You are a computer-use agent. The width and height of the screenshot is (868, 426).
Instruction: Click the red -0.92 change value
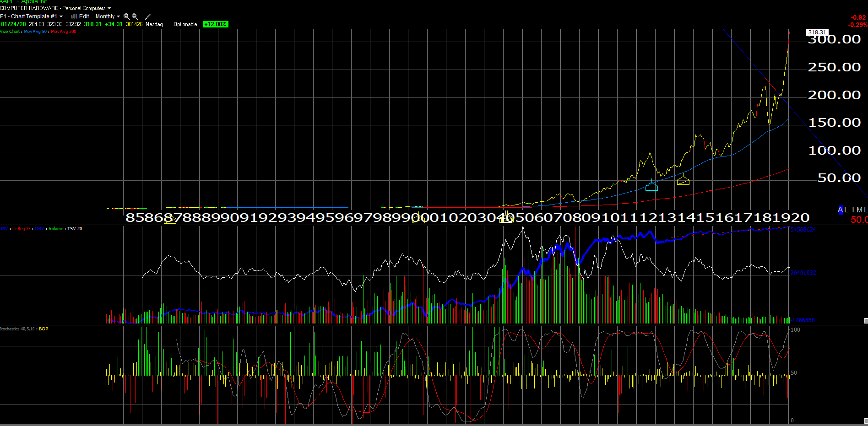pos(858,18)
